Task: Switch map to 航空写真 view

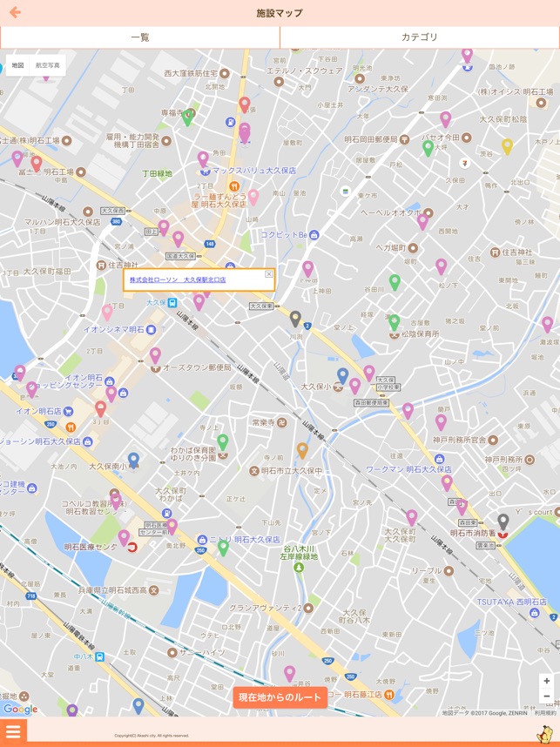Action: click(x=48, y=65)
